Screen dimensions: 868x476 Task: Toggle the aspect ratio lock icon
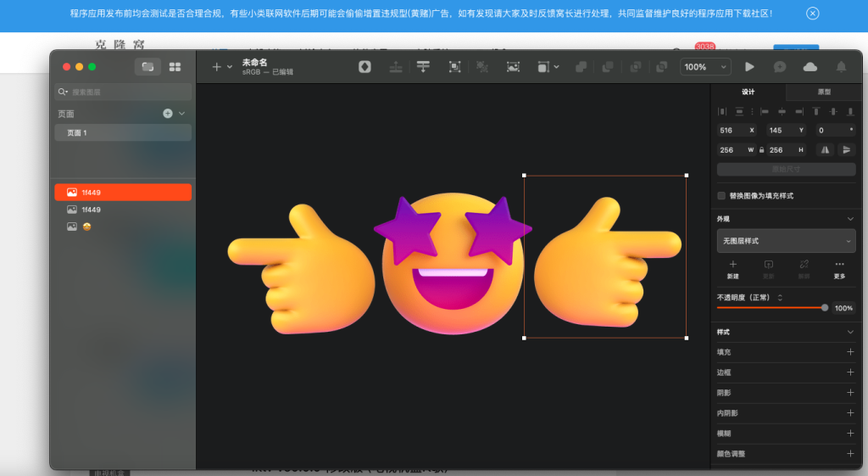click(x=762, y=150)
